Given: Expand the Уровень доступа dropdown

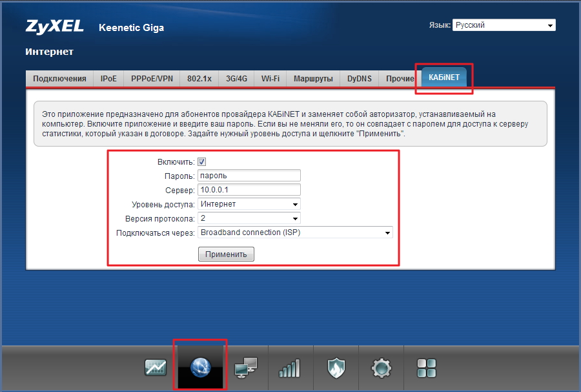Looking at the screenshot, I should pyautogui.click(x=249, y=204).
